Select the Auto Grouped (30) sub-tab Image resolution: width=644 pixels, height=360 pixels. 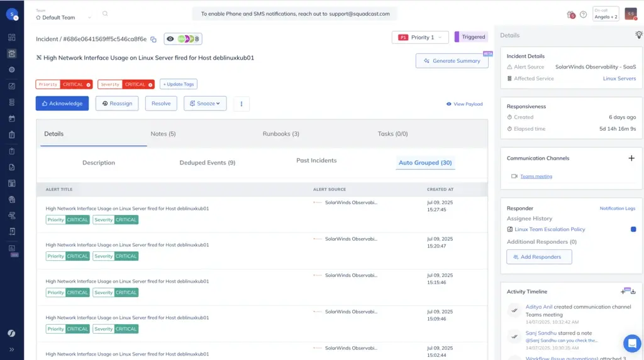pos(425,163)
